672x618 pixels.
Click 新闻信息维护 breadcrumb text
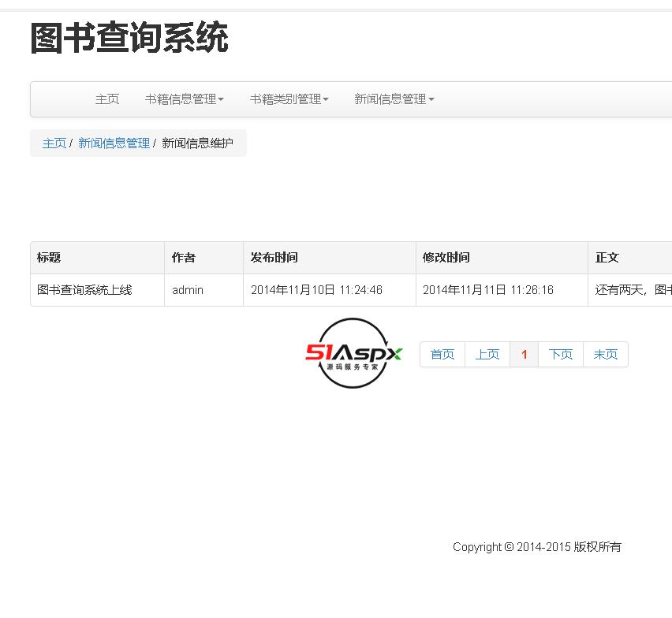pyautogui.click(x=197, y=143)
